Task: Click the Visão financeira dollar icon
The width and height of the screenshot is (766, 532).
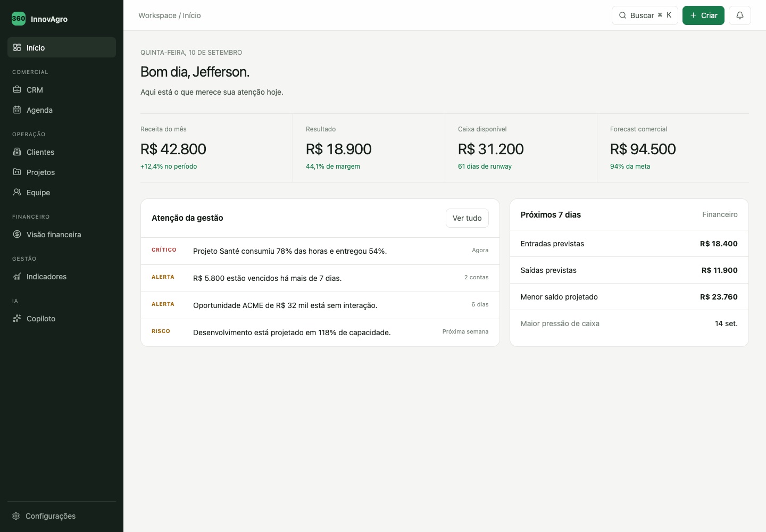Action: point(17,234)
